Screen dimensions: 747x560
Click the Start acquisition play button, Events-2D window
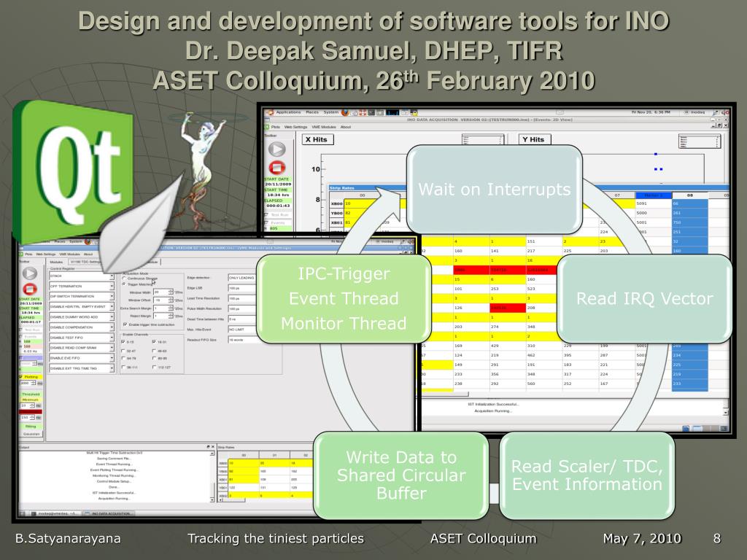[x=276, y=149]
